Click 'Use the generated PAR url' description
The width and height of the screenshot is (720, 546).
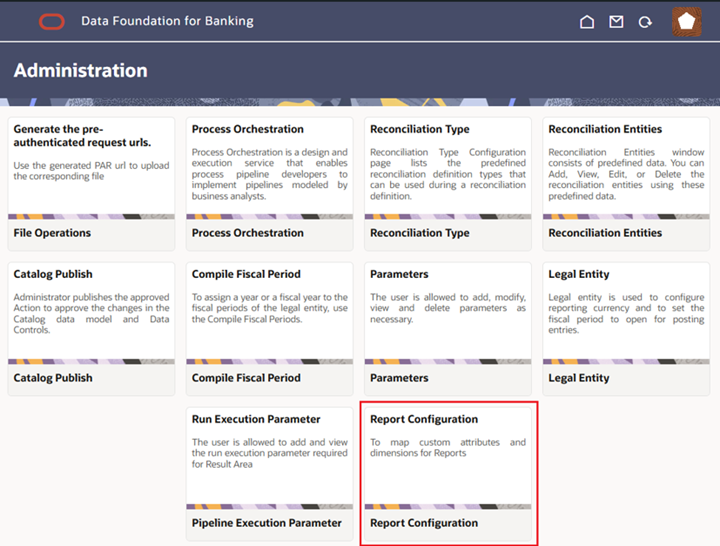click(x=91, y=171)
